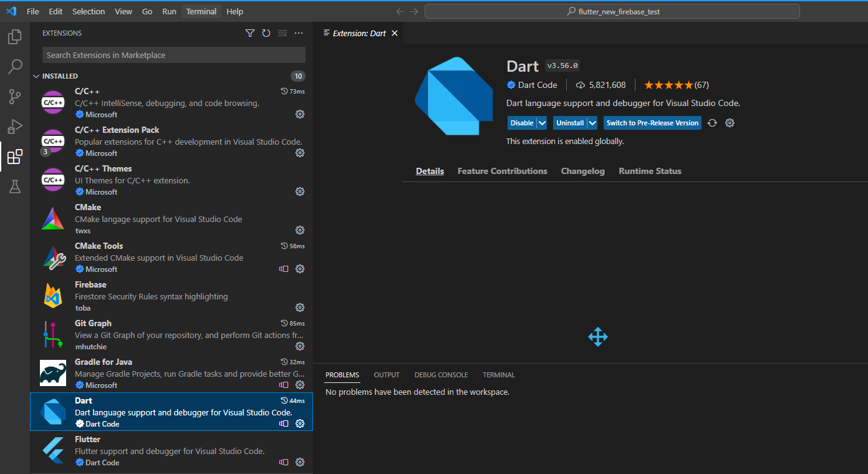Open manage gear for C/C++ Themes

[300, 191]
